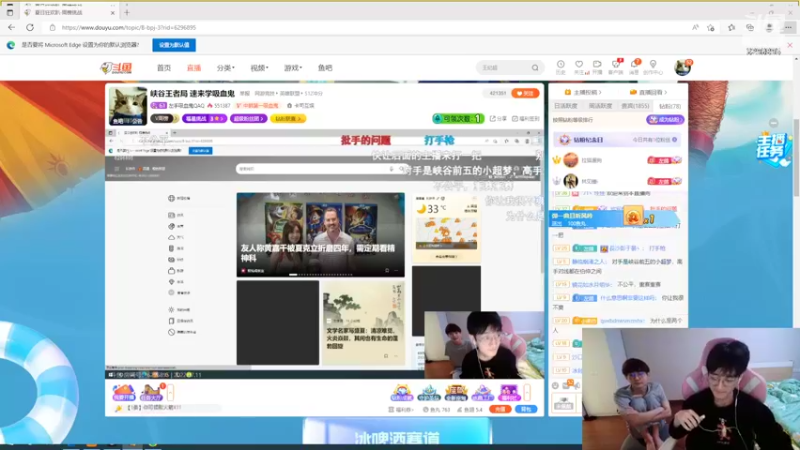Open the 福利签到 check-in icon
Image resolution: width=800 pixels, height=450 pixels.
(526, 118)
